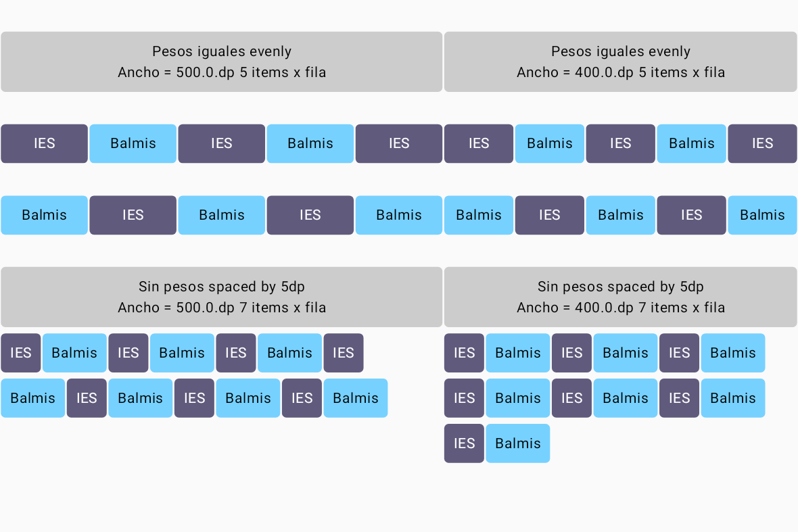Tap the seventh (last) IES chip in 500dp spaced first row
798x532 pixels.
tap(344, 353)
